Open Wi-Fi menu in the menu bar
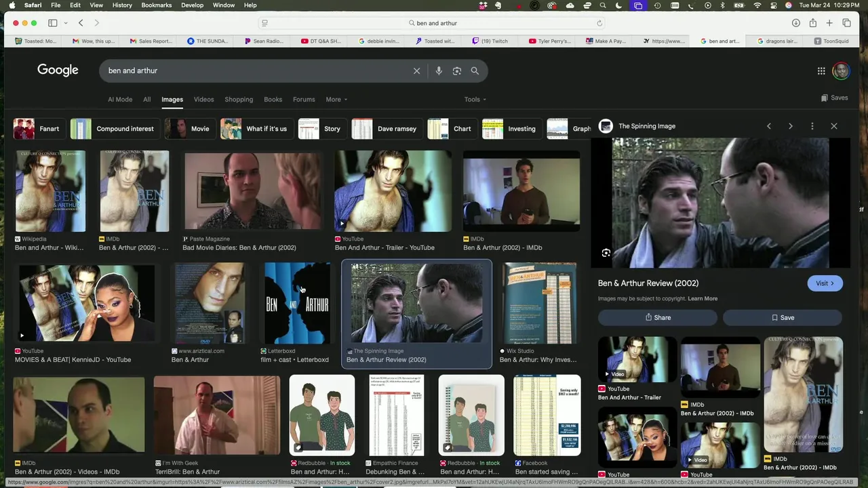Viewport: 868px width, 488px height. tap(757, 5)
